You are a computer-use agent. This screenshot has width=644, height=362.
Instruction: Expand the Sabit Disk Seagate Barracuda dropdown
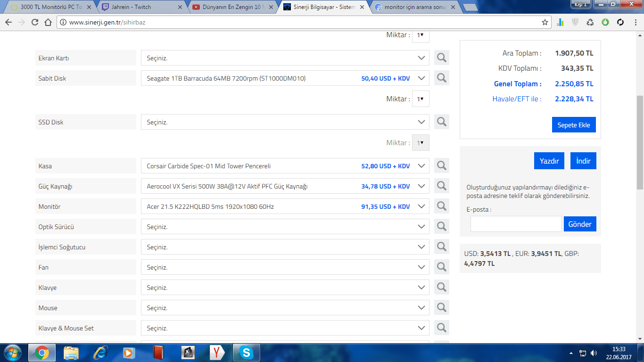285,78
